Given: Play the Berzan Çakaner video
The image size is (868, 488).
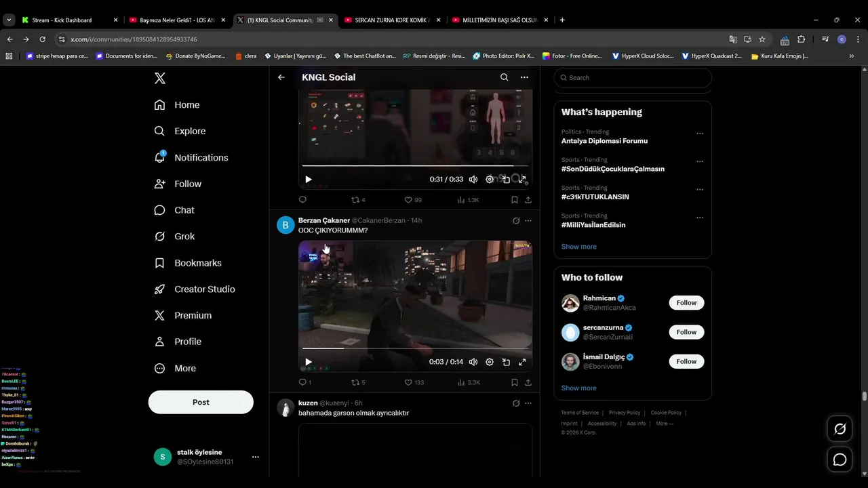Looking at the screenshot, I should click(308, 362).
